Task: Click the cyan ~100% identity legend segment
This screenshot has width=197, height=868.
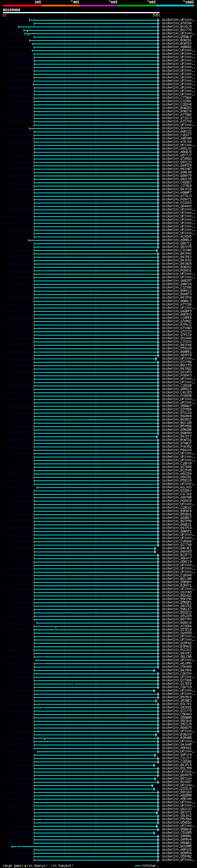Action: click(175, 6)
